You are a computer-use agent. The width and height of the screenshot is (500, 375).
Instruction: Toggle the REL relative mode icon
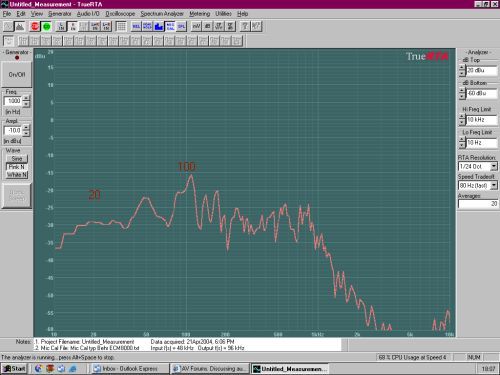click(x=136, y=26)
